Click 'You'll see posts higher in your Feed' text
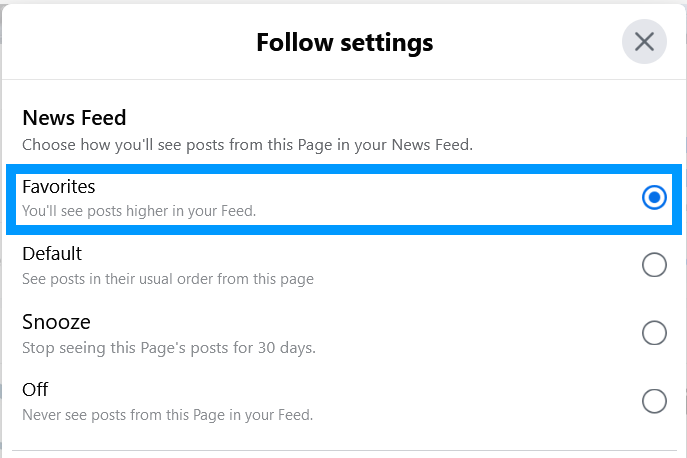This screenshot has height=458, width=687. [139, 211]
